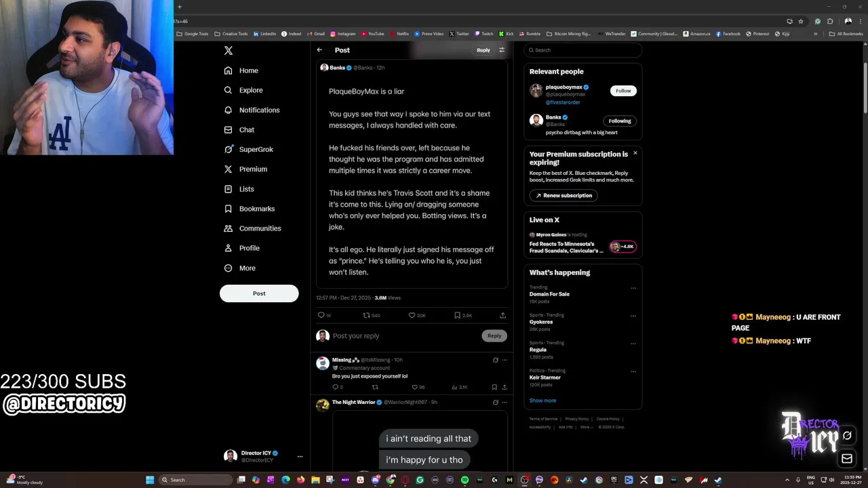This screenshot has width=868, height=488.
Task: Click the X Search box
Action: [x=583, y=50]
